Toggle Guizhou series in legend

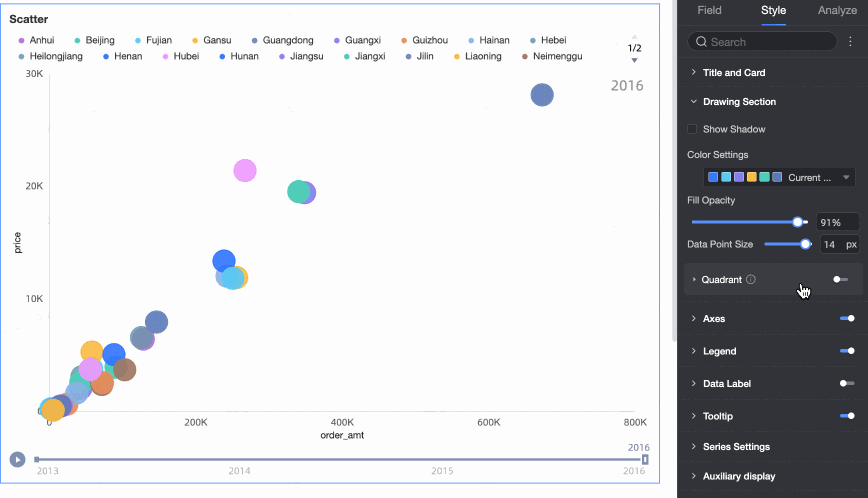425,40
